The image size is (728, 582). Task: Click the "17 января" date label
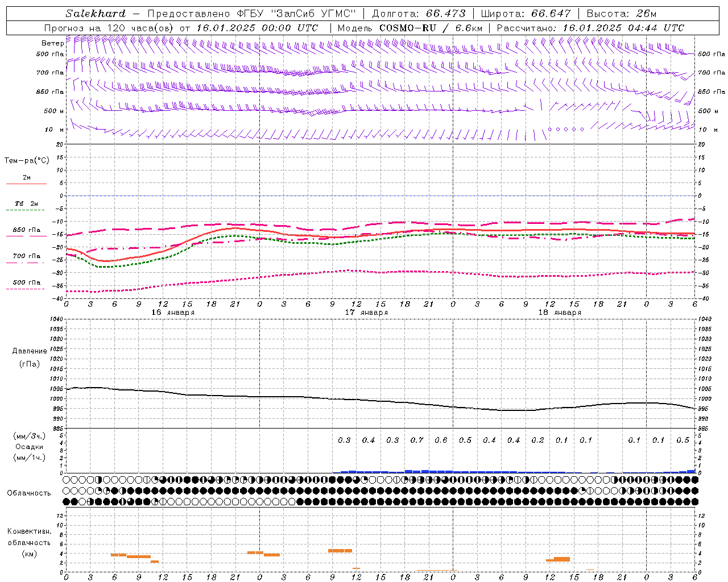coord(366,313)
